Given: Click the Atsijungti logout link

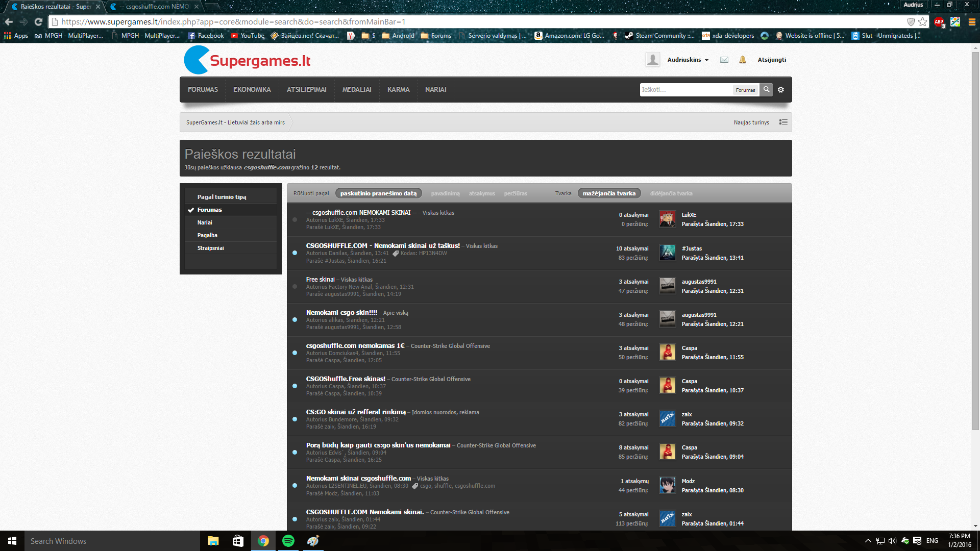Looking at the screenshot, I should (x=772, y=60).
